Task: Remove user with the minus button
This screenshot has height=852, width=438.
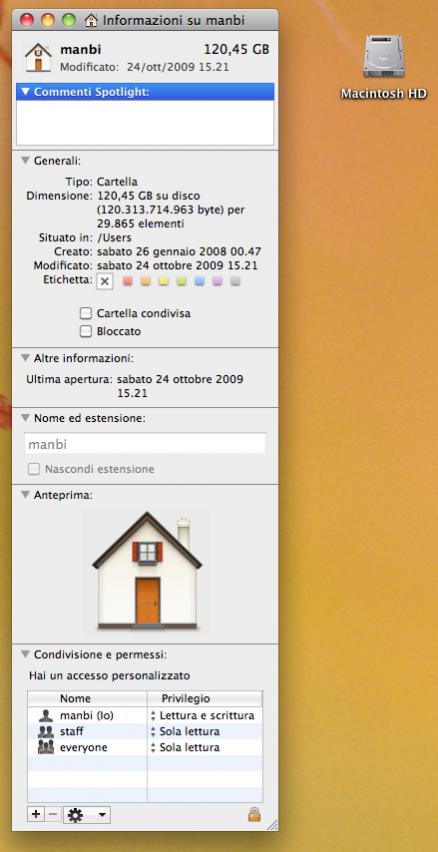Action: (x=53, y=815)
